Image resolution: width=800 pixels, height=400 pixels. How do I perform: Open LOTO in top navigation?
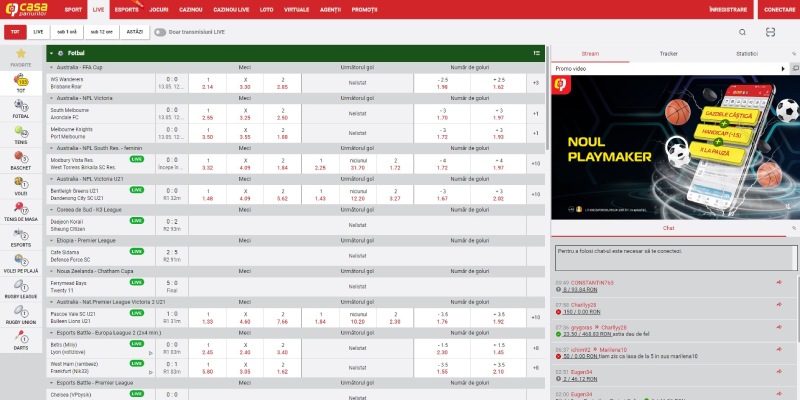pos(266,10)
